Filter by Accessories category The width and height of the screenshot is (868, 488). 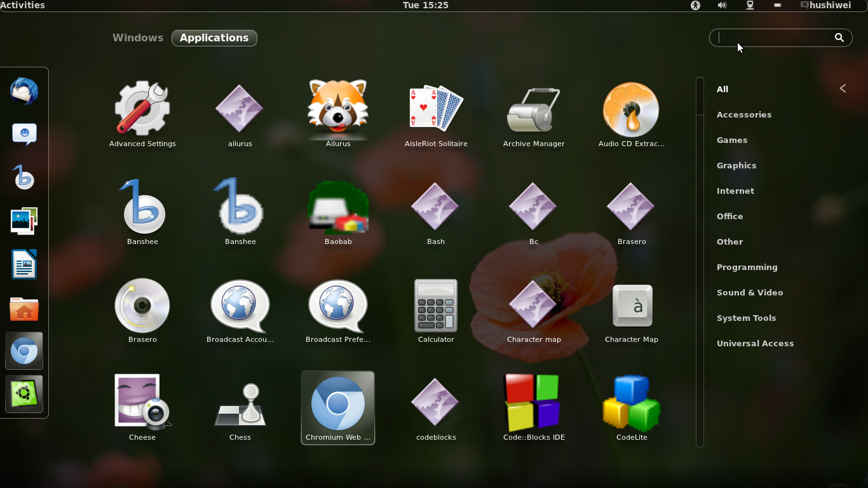coord(744,114)
